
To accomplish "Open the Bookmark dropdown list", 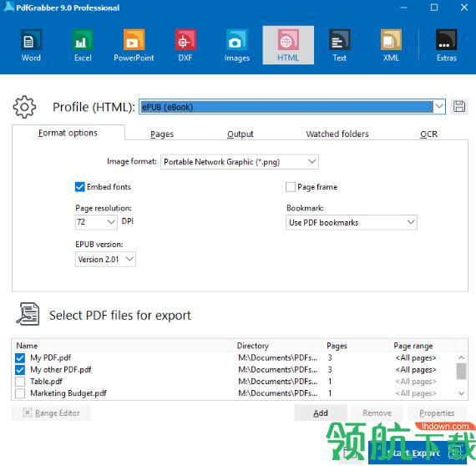I will (352, 222).
